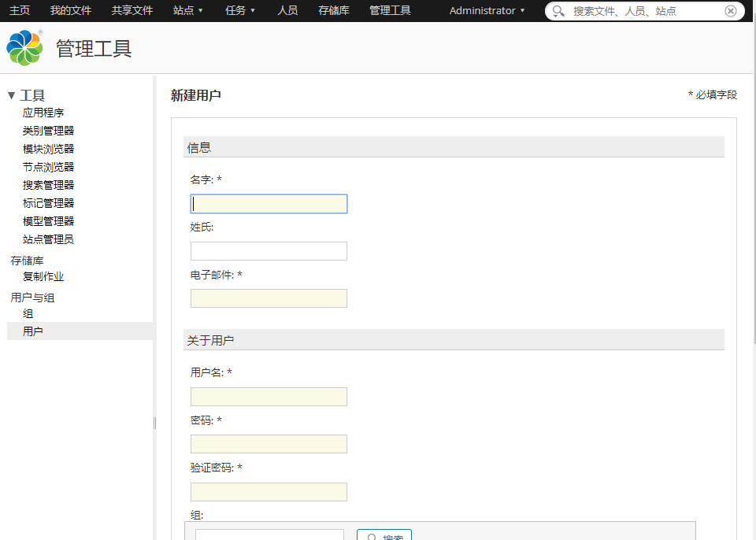Focus the 电子邮件 input field
This screenshot has height=540, width=756.
269,298
